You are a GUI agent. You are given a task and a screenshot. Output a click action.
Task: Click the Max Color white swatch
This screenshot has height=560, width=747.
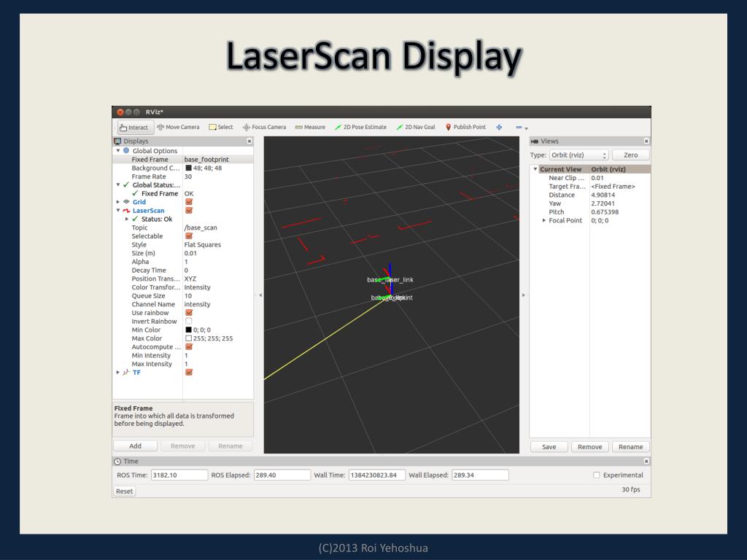[189, 338]
